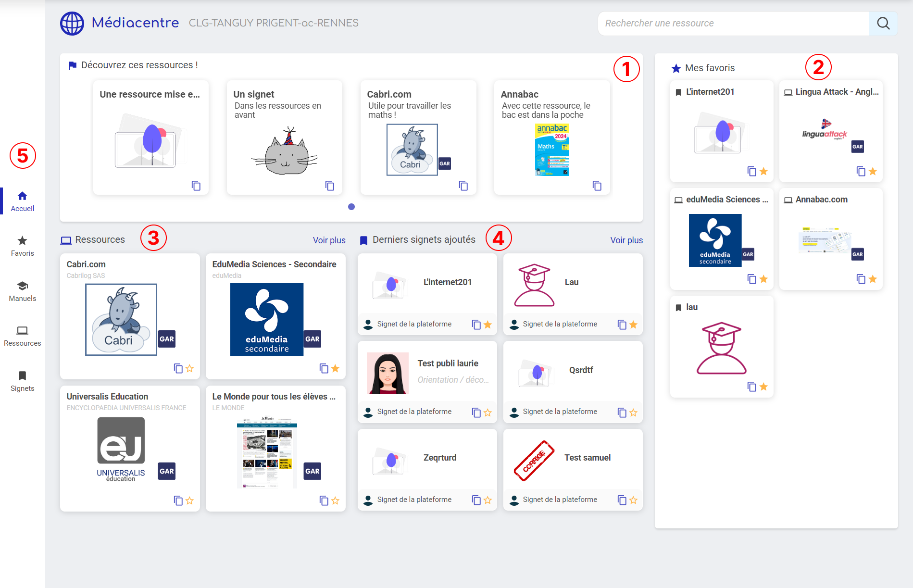This screenshot has height=588, width=913.
Task: Copy link of Annabac.com favorite
Action: tap(861, 279)
